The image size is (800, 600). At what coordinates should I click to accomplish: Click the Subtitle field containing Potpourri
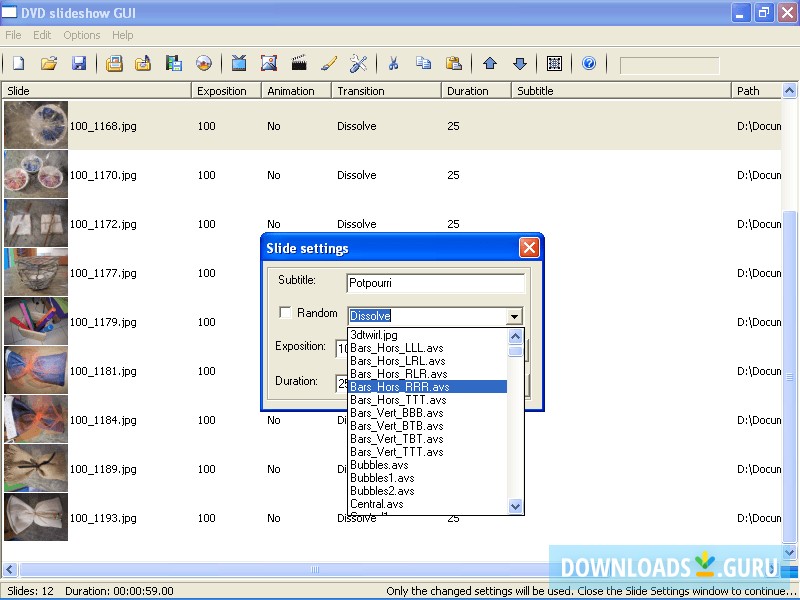[435, 283]
